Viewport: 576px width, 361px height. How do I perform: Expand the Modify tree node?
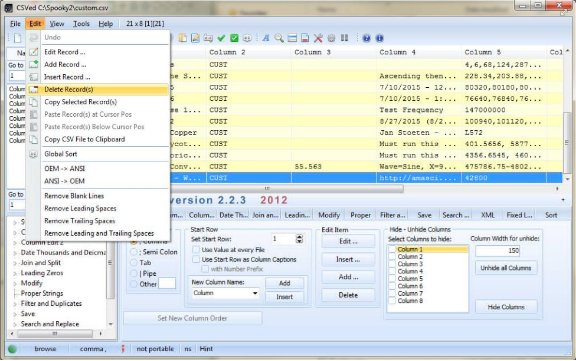[15, 284]
